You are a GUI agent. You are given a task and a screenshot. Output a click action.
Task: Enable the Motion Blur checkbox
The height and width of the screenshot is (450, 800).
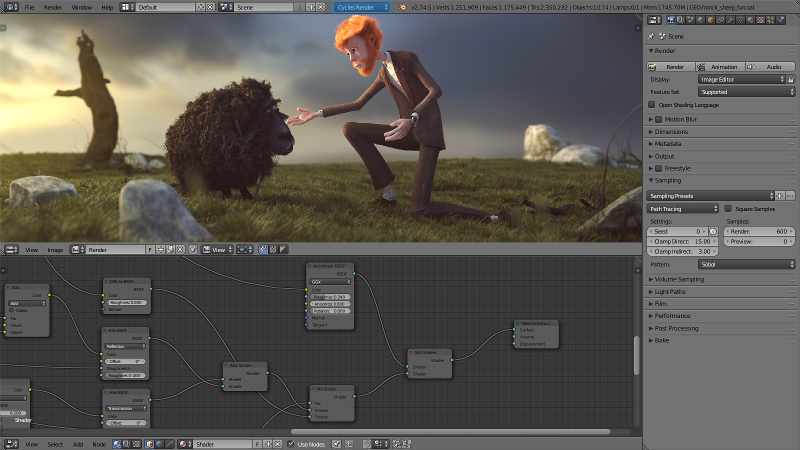pos(659,119)
